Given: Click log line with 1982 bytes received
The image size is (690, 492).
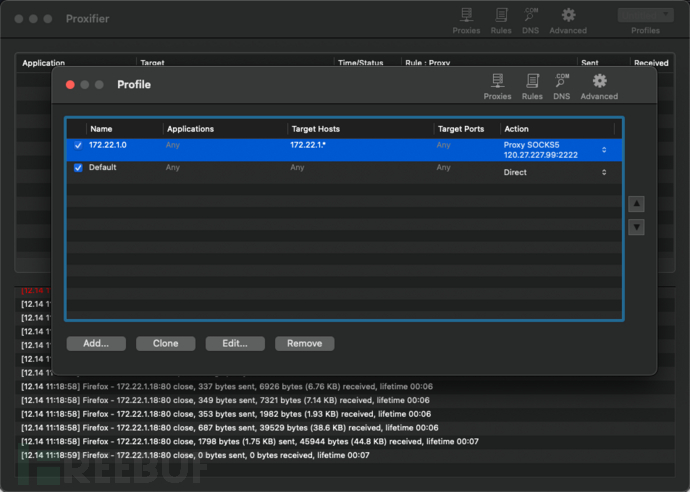Looking at the screenshot, I should click(x=226, y=414).
